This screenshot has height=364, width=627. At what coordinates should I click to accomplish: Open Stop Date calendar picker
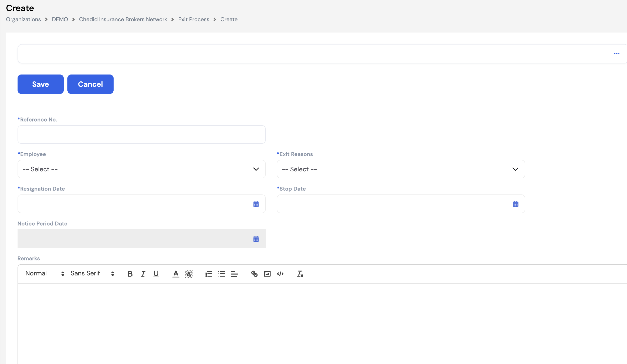tap(515, 204)
